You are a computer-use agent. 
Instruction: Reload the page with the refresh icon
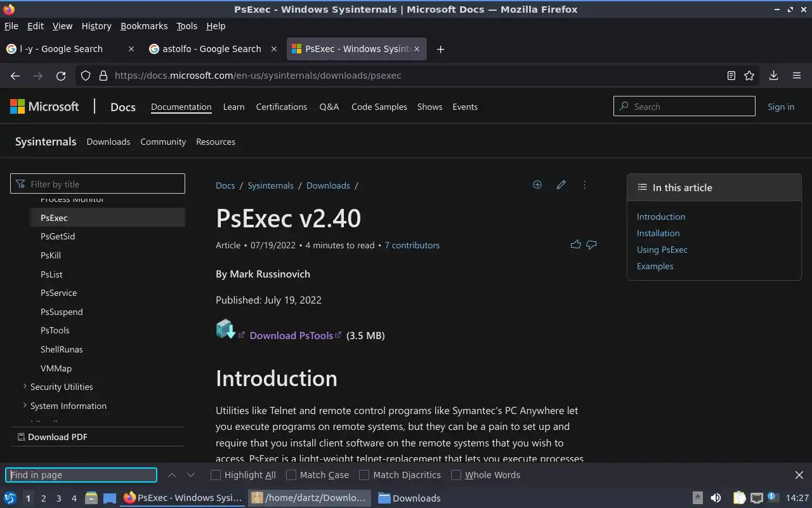point(61,76)
